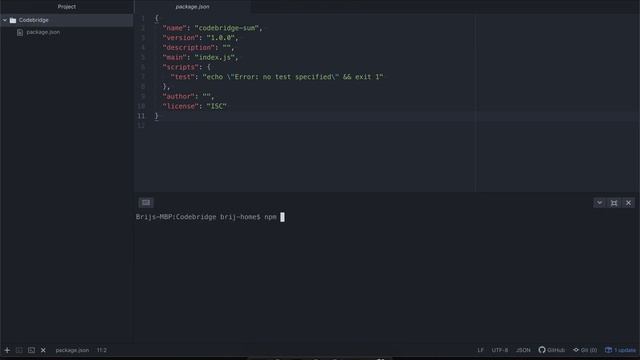Click the terminal panel icon button
This screenshot has height=360, width=640.
coord(146,202)
